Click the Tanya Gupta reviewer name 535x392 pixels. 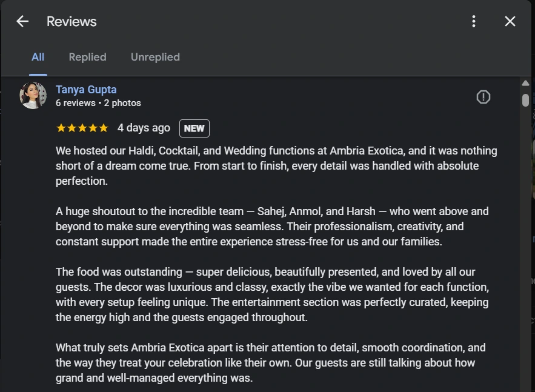86,90
